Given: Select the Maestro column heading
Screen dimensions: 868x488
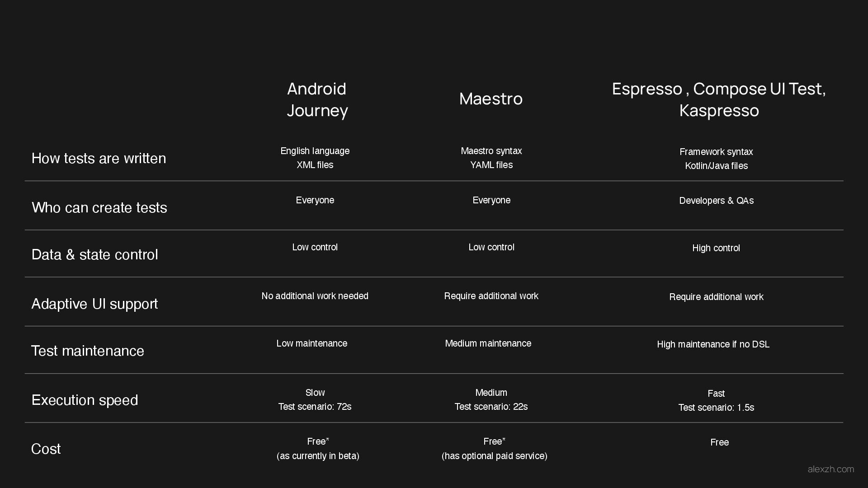Looking at the screenshot, I should tap(491, 99).
